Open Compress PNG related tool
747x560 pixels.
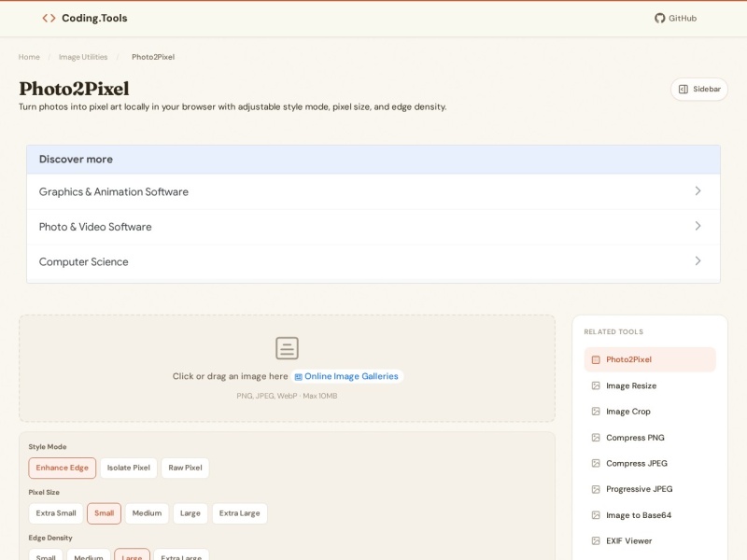[x=650, y=437]
